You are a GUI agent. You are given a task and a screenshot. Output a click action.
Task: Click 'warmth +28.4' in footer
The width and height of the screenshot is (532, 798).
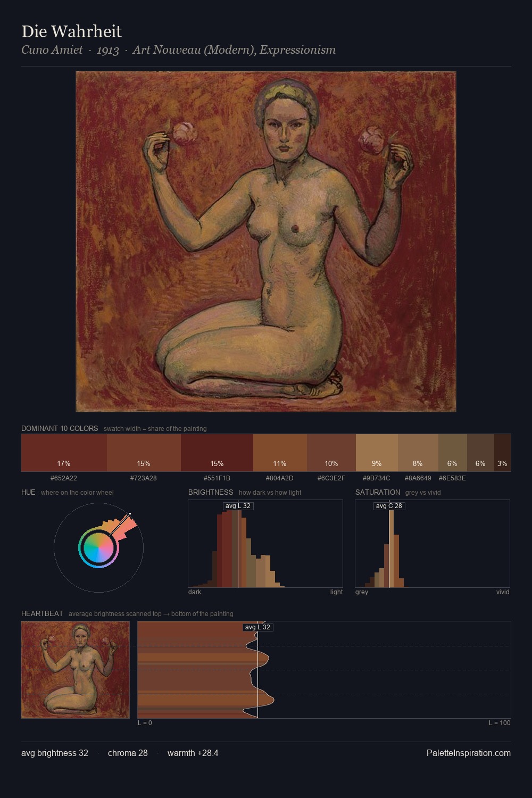[x=193, y=753]
